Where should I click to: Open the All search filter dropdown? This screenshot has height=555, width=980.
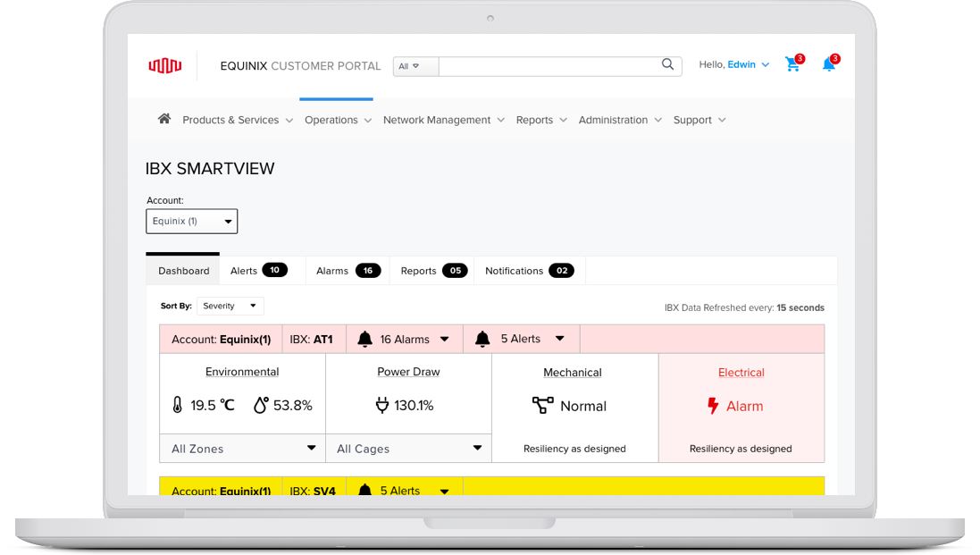(415, 66)
